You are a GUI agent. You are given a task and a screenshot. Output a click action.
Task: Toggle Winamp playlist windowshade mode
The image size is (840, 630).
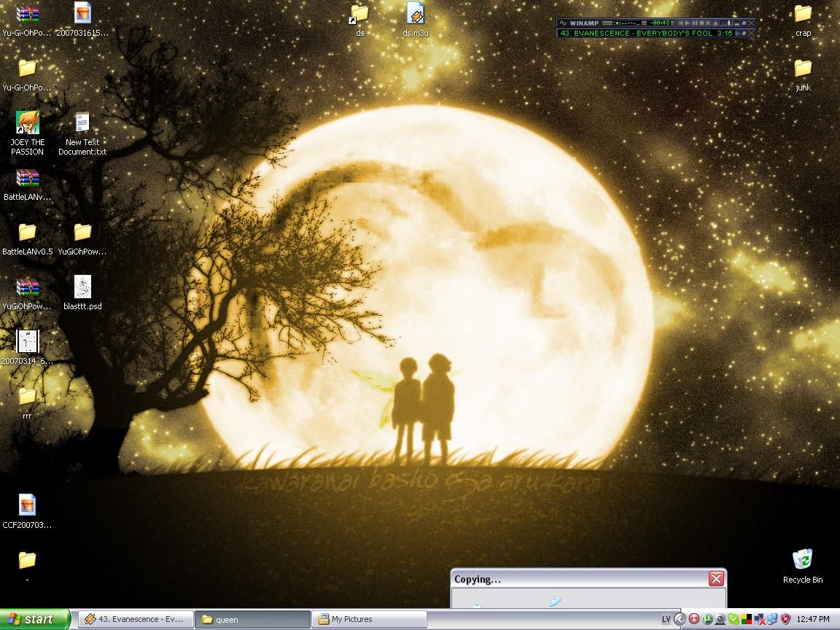pyautogui.click(x=744, y=34)
